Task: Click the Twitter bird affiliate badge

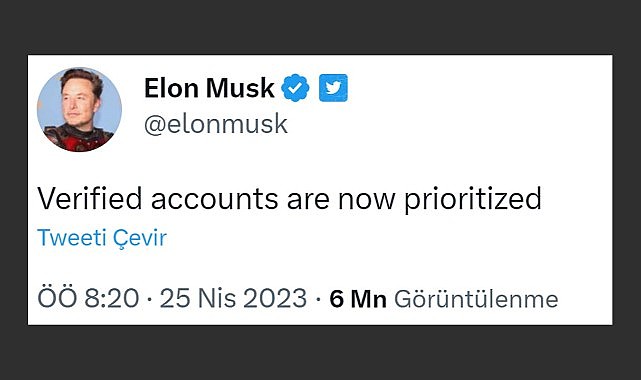Action: coord(333,88)
